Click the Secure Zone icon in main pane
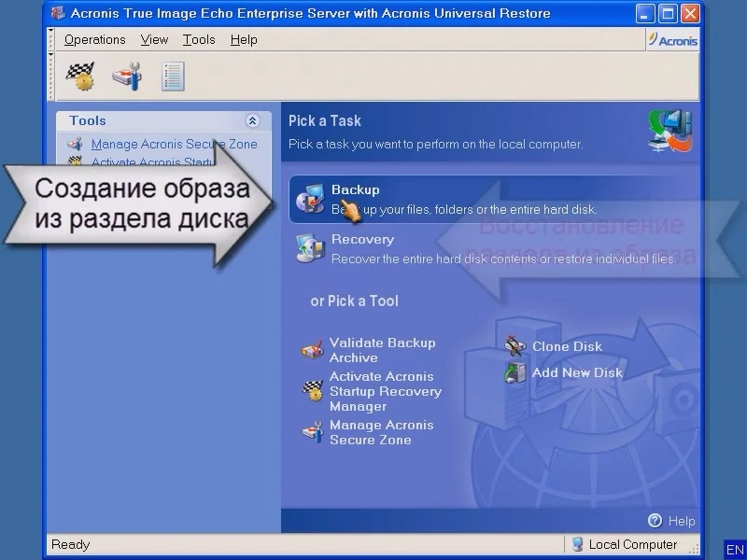 [x=313, y=432]
